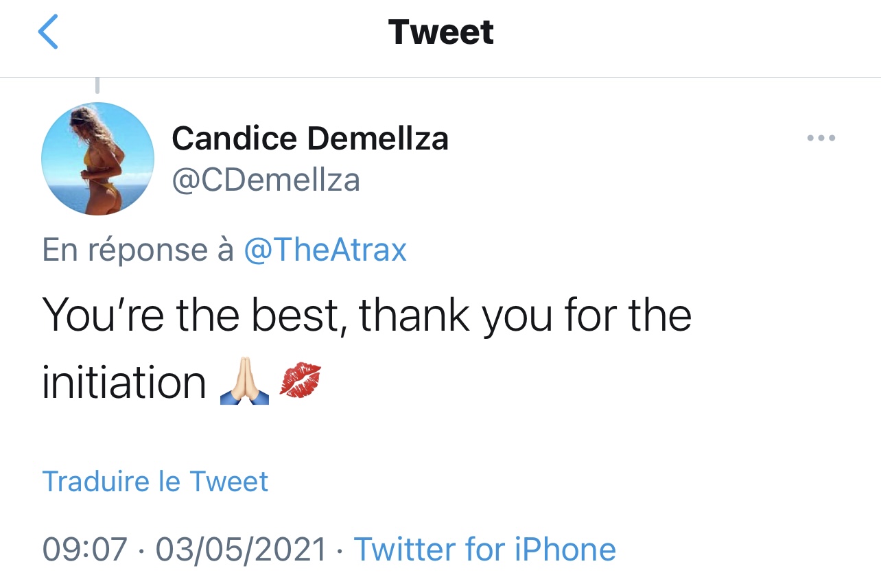Screen dimensions: 881x588
Task: Click Traduire le Tweet
Action: (x=155, y=482)
